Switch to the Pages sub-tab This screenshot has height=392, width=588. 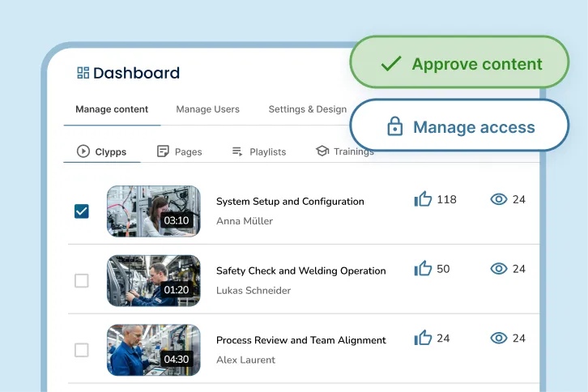coord(179,151)
